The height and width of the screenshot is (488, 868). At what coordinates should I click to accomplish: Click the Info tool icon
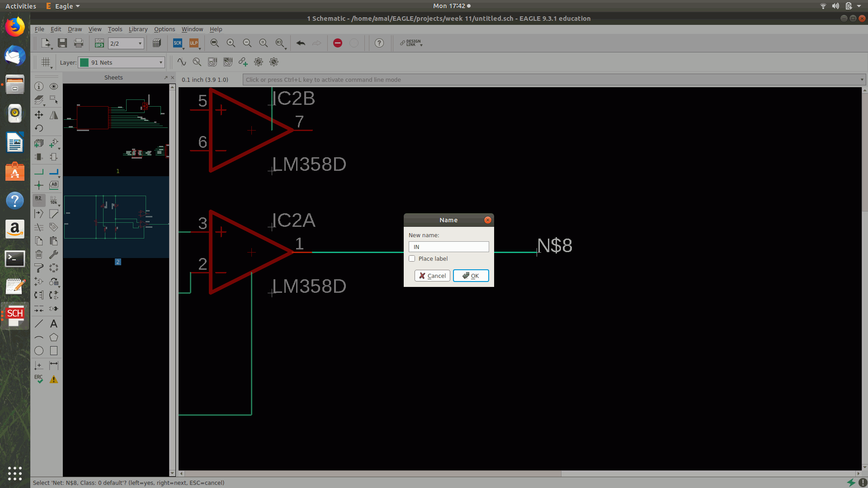[x=39, y=86]
